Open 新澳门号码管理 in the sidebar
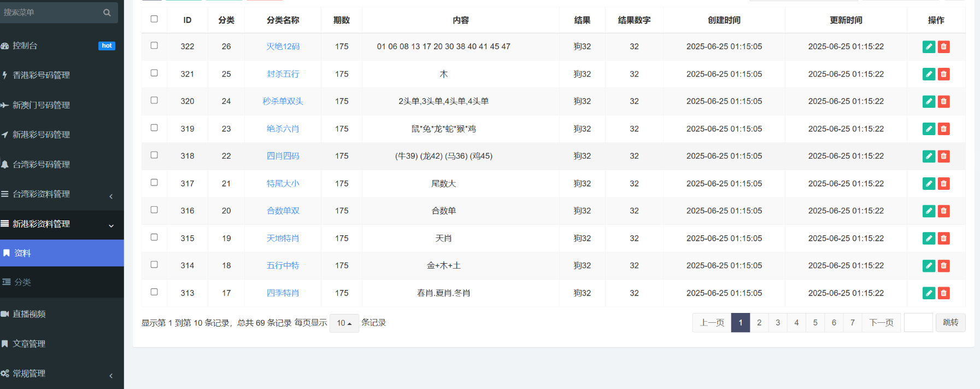 click(41, 105)
